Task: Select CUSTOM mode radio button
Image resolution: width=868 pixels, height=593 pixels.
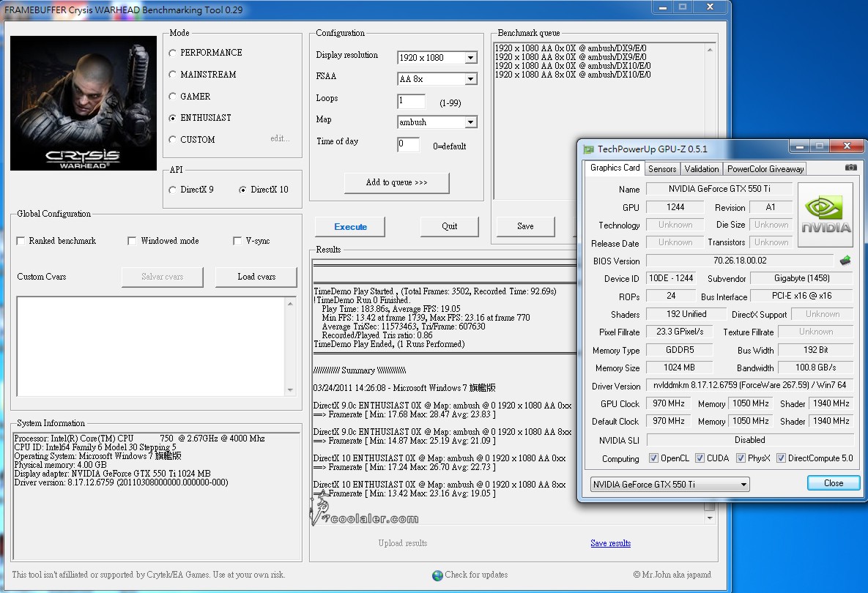Action: coord(173,139)
